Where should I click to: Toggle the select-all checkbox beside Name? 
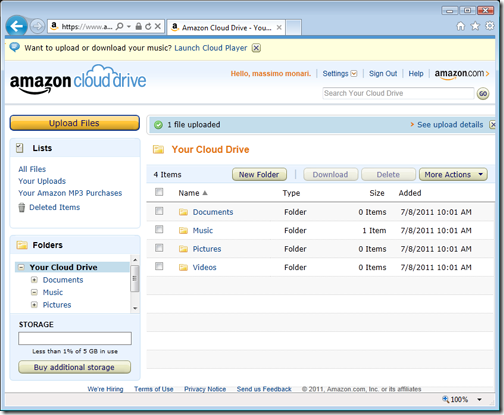click(159, 192)
